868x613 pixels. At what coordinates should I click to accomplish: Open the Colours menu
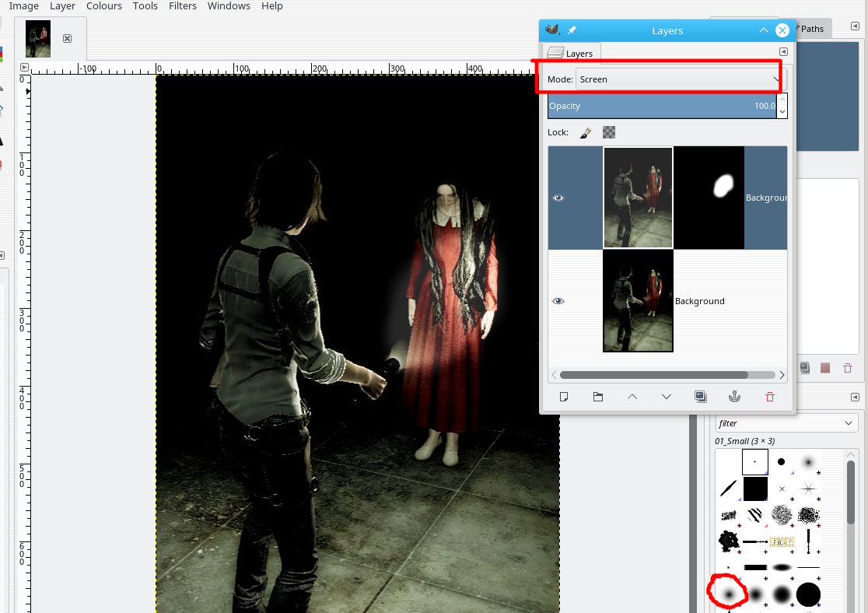[x=104, y=6]
